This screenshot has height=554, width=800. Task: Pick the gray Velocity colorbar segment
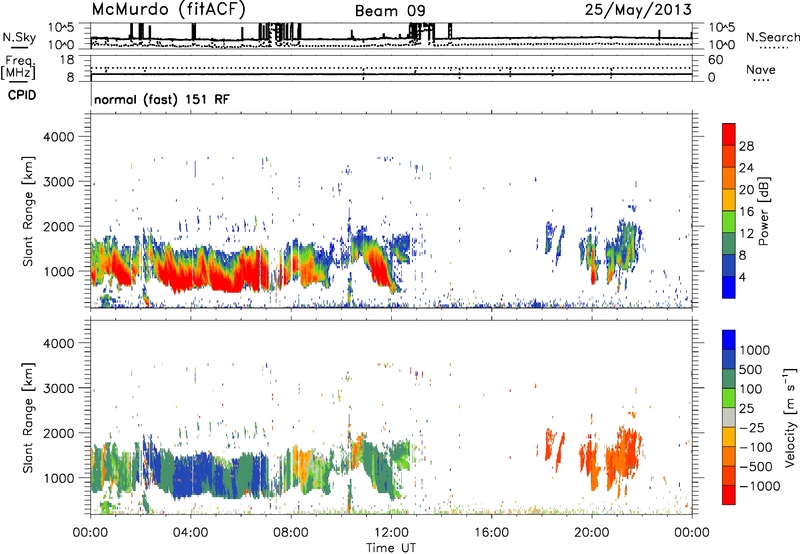pos(729,418)
